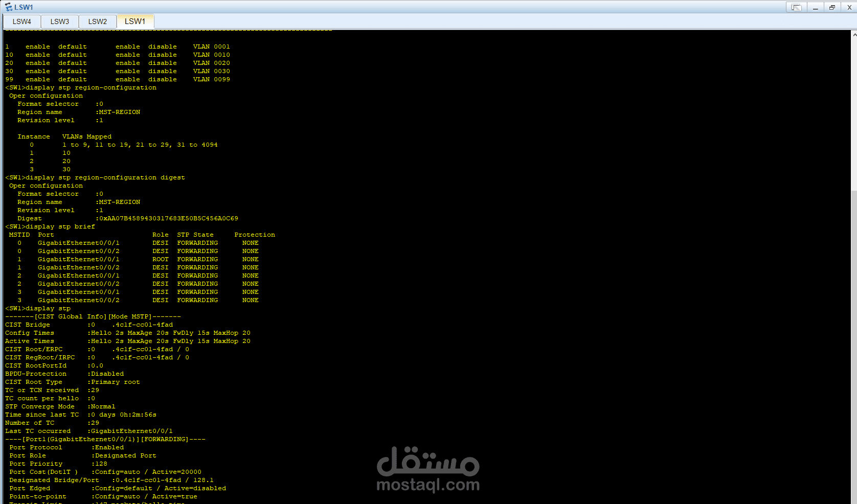
Task: Switch to the LSW4 tab
Action: [22, 21]
